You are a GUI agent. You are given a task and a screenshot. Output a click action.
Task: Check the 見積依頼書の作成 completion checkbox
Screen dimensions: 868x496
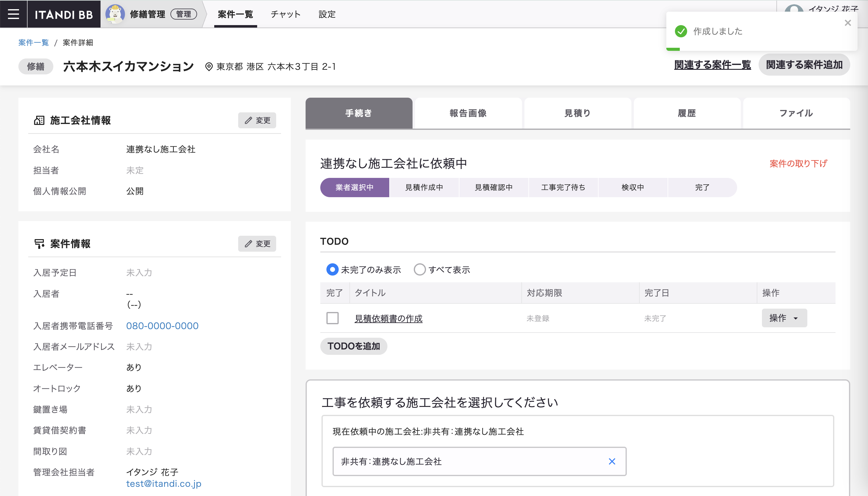[333, 318]
